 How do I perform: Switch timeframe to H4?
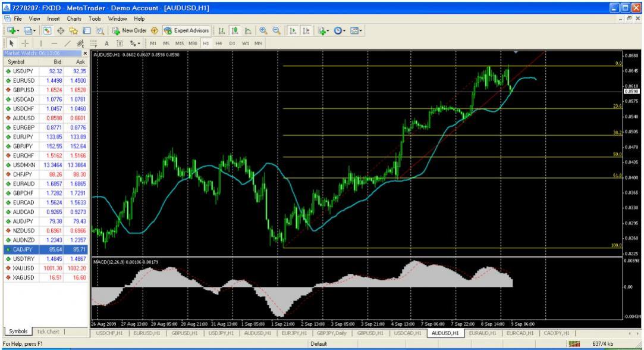pos(218,43)
